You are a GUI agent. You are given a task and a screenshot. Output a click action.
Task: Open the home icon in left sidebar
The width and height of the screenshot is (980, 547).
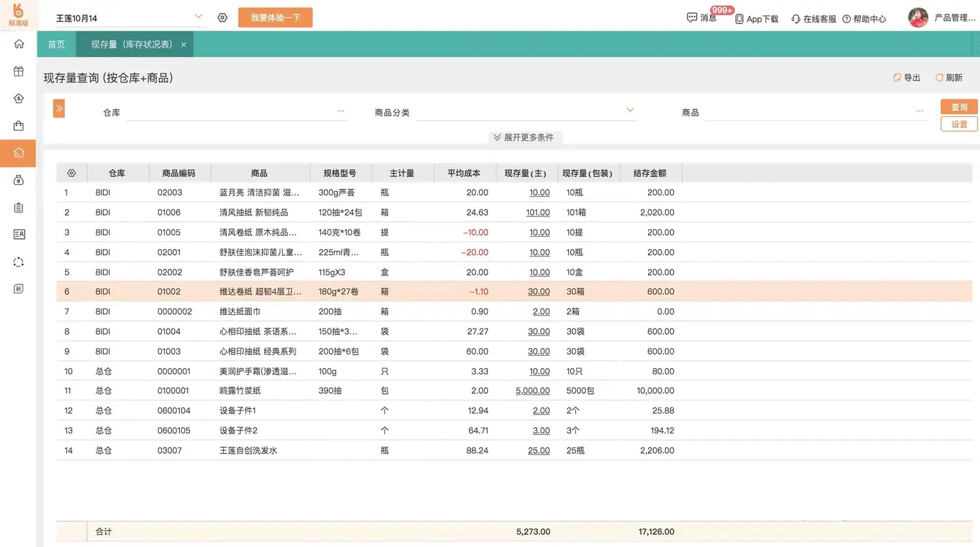(18, 44)
